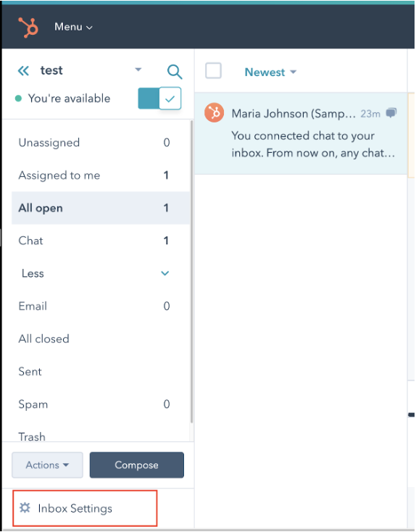
Task: Click Maria Johnson's orange avatar icon
Action: click(214, 112)
